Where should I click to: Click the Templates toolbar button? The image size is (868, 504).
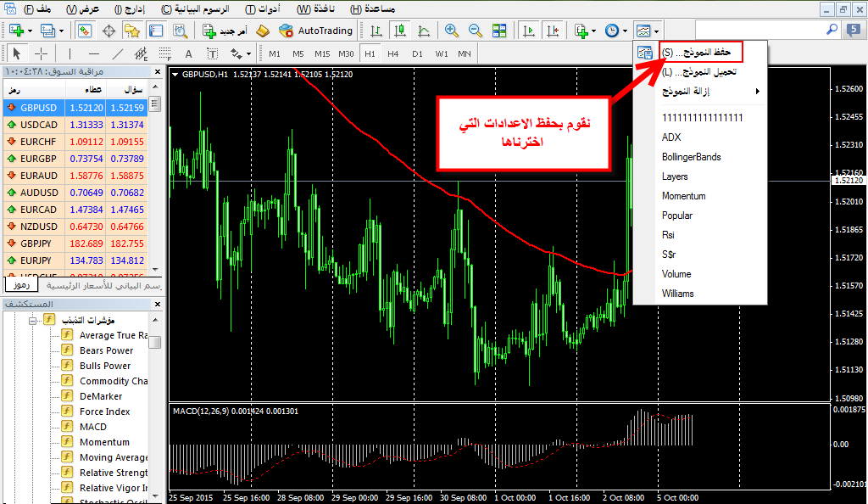coord(647,31)
